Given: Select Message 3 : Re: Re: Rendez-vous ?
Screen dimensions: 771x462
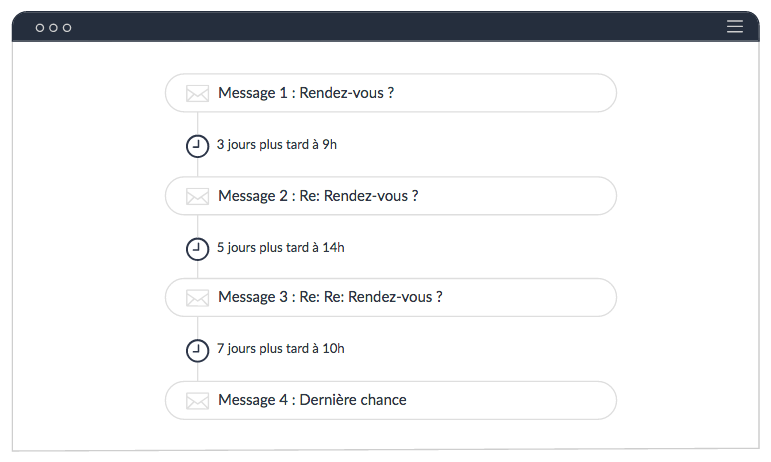Looking at the screenshot, I should [330, 297].
